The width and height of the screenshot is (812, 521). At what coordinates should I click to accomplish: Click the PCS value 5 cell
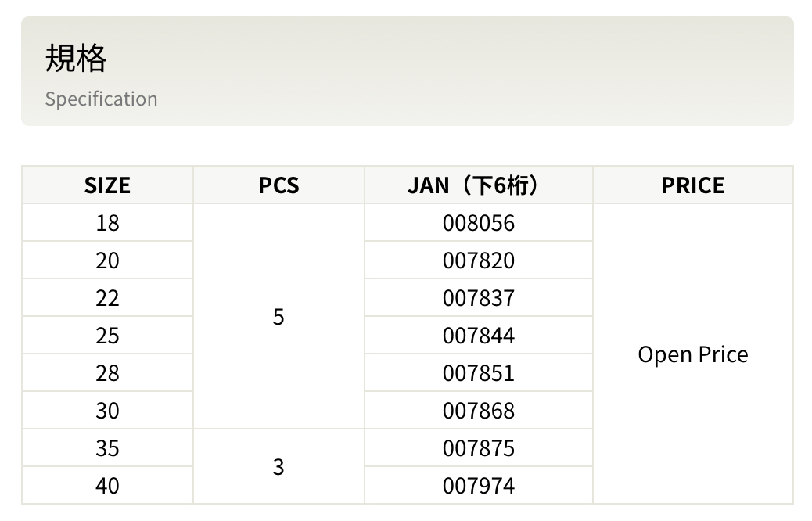tap(278, 317)
